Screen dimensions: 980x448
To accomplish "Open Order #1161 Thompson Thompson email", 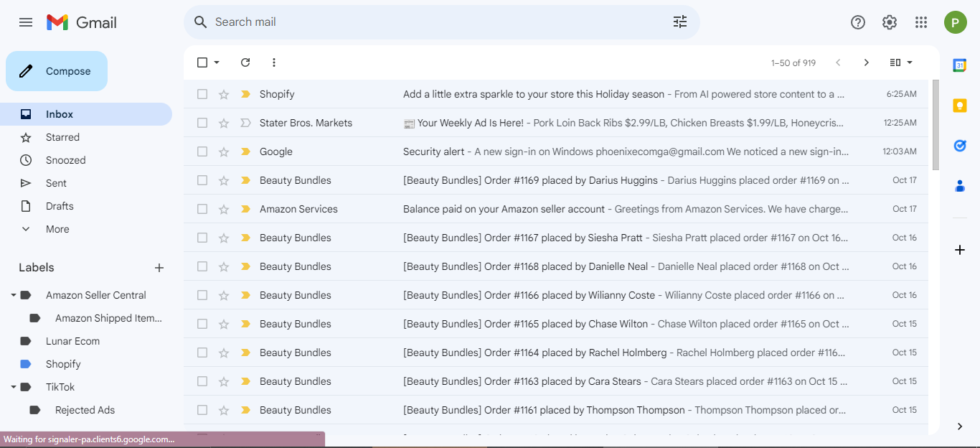I will (556, 410).
